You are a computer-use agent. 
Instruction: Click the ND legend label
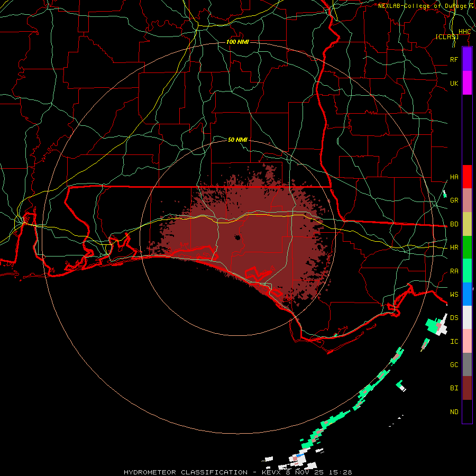pos(454,412)
